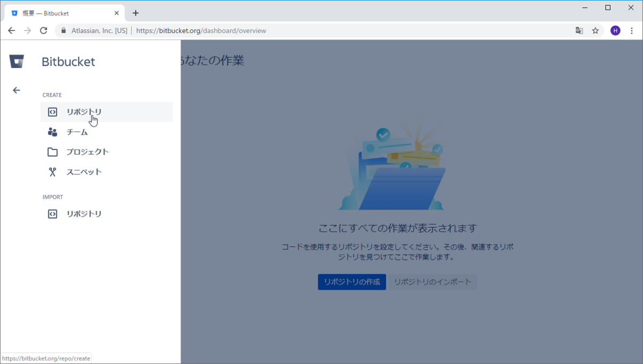The width and height of the screenshot is (643, 364).
Task: Open the Google Translate icon in address bar
Action: tap(579, 31)
